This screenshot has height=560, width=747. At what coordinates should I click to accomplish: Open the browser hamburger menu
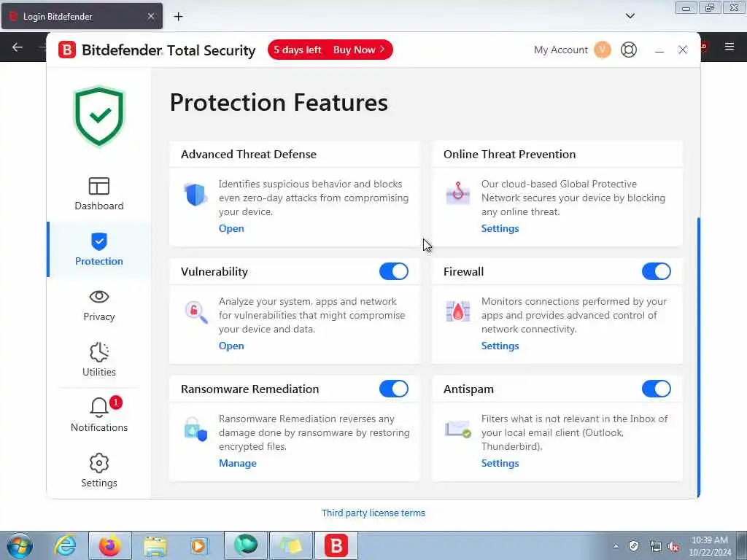click(729, 47)
